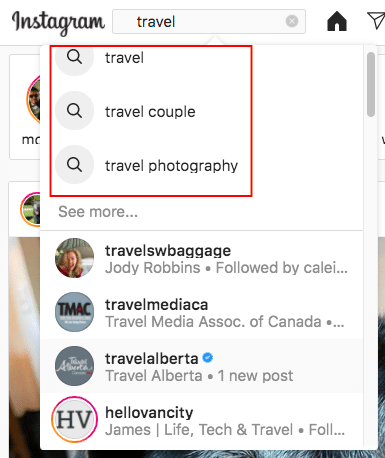Click the TMAC profile picture

[x=74, y=312]
